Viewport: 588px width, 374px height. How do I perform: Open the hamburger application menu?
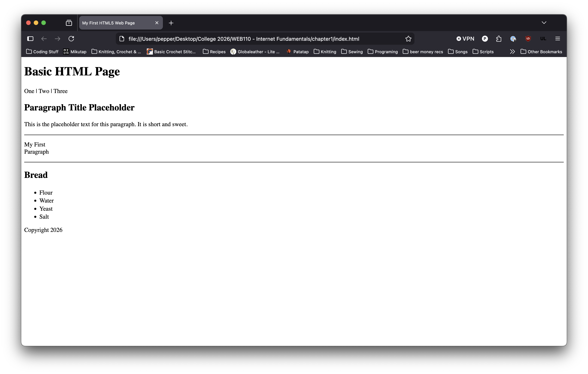click(558, 39)
